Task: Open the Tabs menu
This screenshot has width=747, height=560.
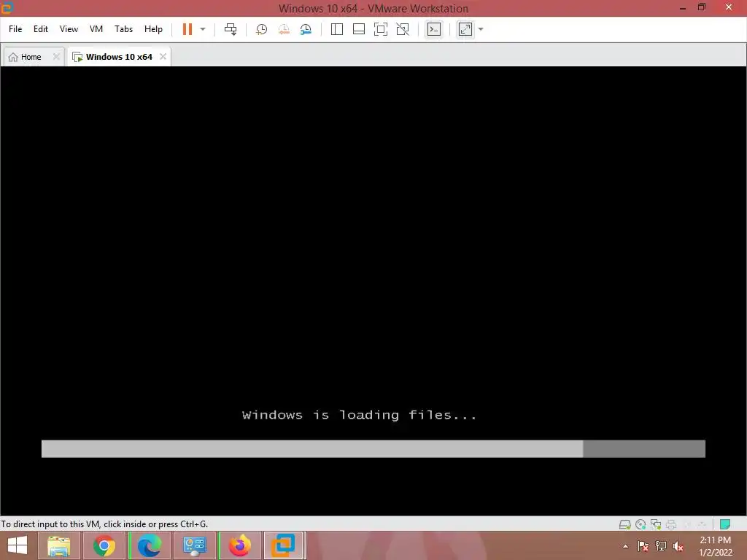Action: [x=123, y=29]
